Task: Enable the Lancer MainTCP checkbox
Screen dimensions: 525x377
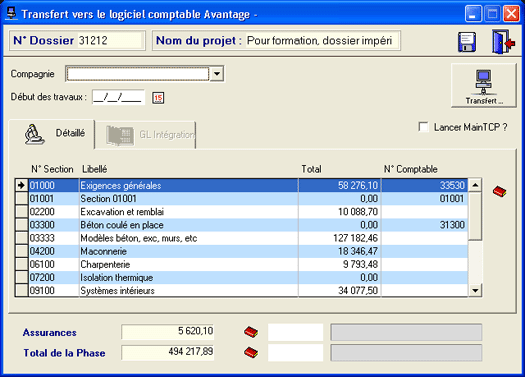Action: (424, 127)
